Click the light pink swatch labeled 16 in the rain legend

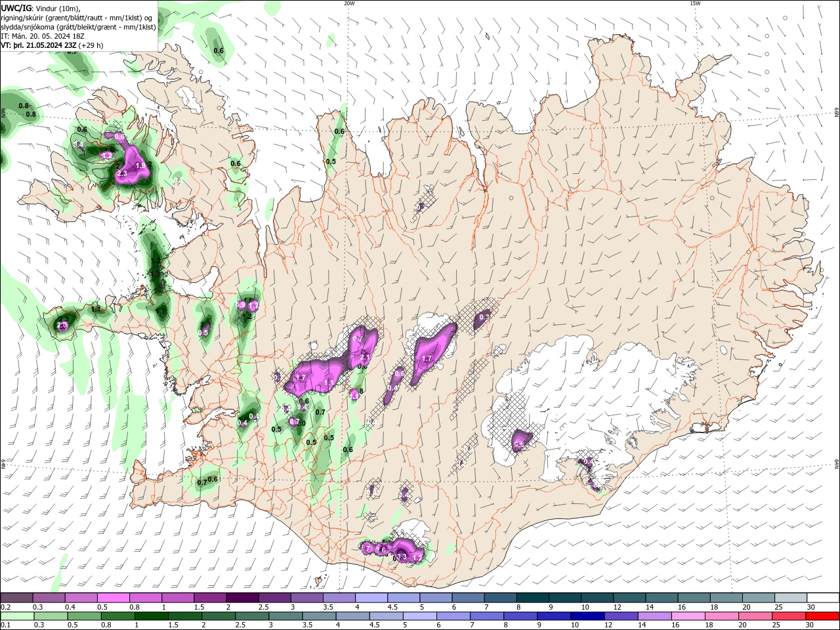[688, 616]
